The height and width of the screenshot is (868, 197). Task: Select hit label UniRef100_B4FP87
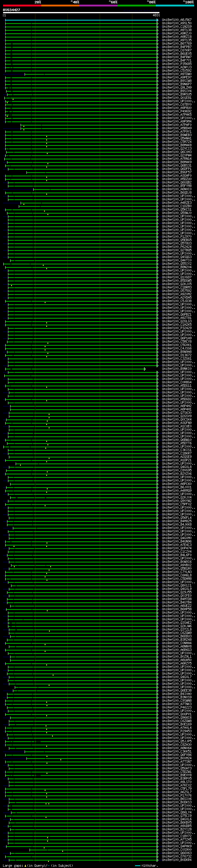pyautogui.click(x=177, y=47)
